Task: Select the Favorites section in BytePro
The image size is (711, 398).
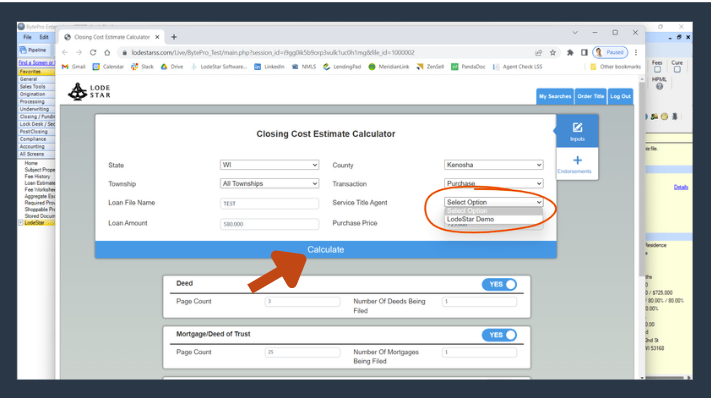Action: tap(36, 72)
